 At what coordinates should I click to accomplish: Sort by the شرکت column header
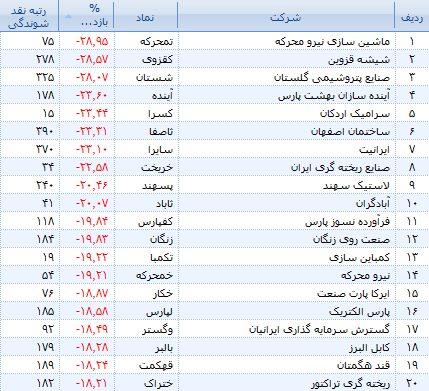click(x=286, y=17)
